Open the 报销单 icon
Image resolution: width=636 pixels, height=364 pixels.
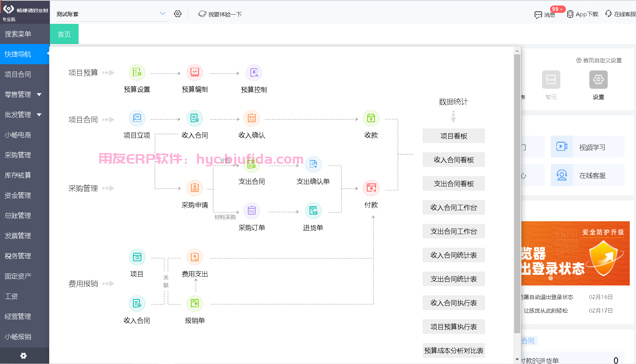tap(195, 304)
